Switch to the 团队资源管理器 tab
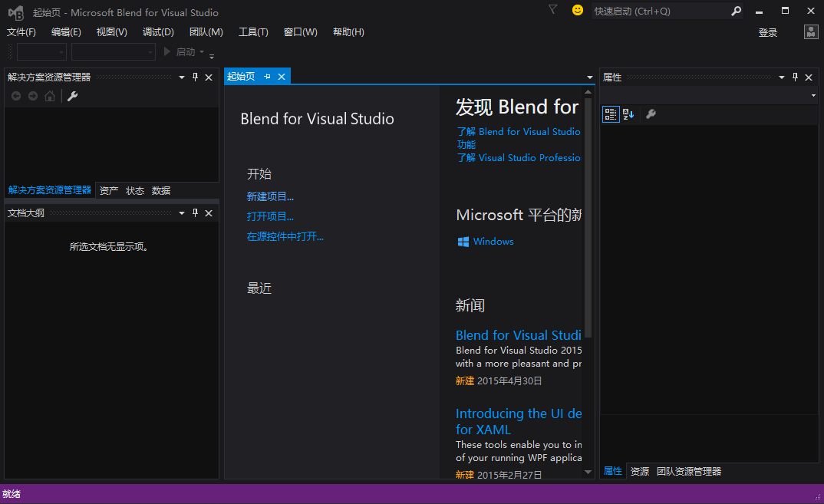This screenshot has width=824, height=504. (688, 472)
